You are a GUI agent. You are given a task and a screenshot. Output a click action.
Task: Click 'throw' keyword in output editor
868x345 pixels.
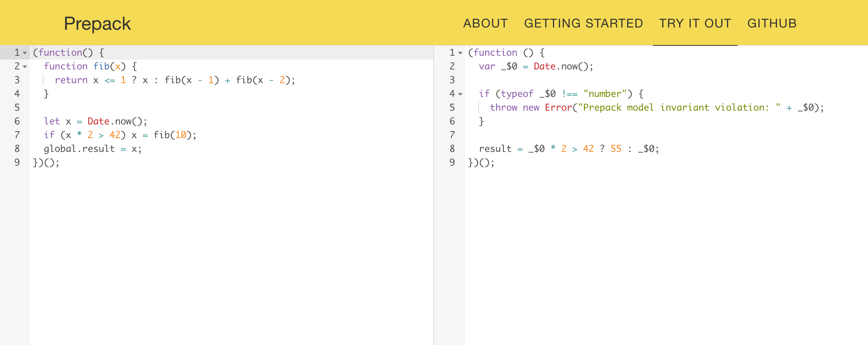click(x=503, y=108)
